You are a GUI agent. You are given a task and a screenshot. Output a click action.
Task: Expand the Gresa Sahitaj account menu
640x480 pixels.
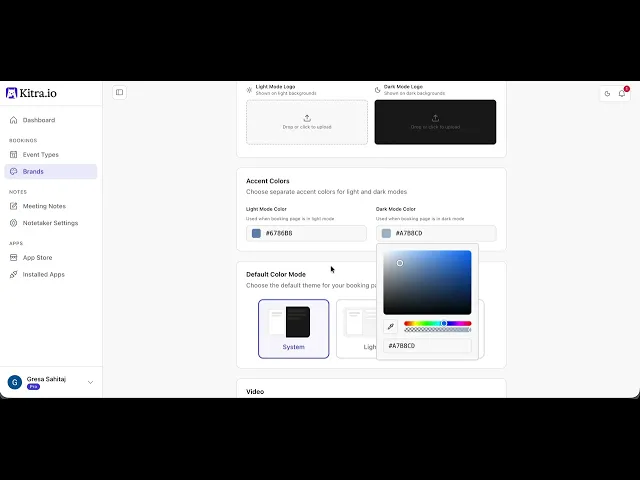tap(51, 382)
